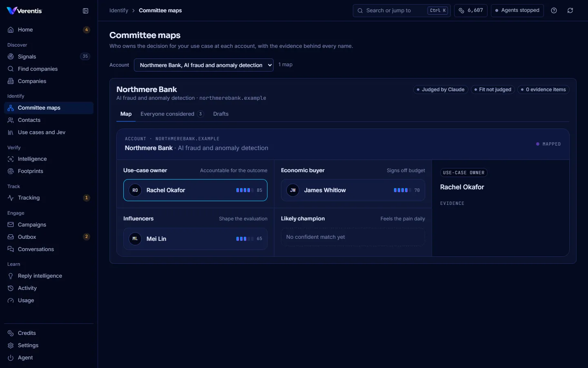Collapse the sidebar panel icon
Screen dimensions: 588x368
point(86,11)
